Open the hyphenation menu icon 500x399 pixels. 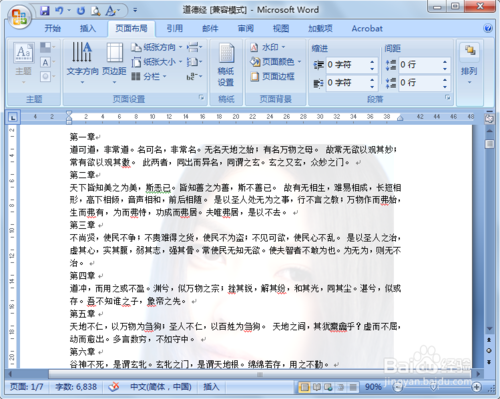click(x=194, y=77)
